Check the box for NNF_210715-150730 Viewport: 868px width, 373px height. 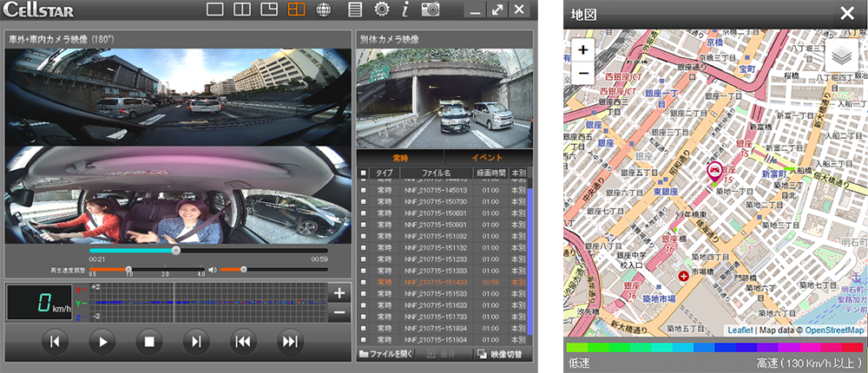click(x=363, y=201)
